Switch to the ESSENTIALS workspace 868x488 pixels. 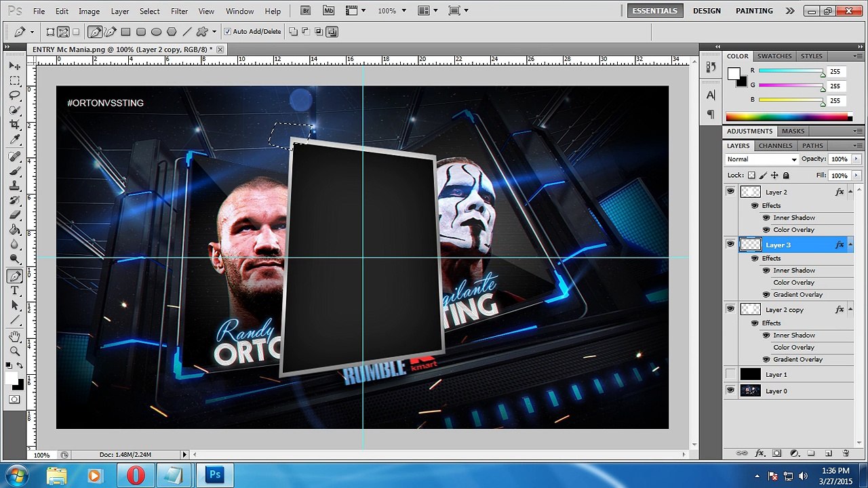click(x=654, y=11)
